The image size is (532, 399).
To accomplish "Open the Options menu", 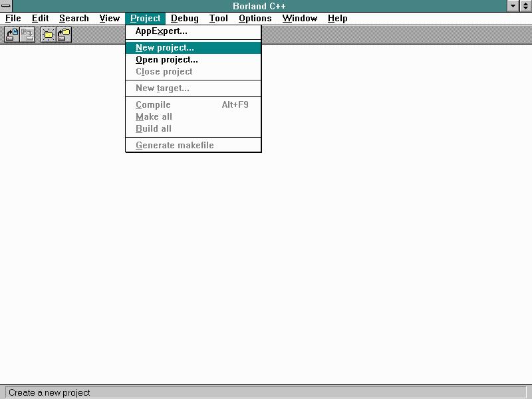I will tap(255, 19).
